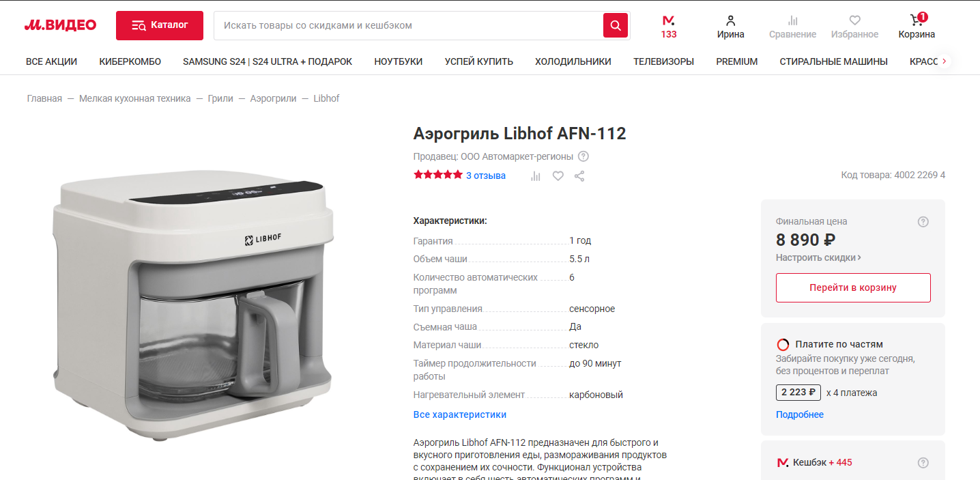This screenshot has width=980, height=480.
Task: Click Перейти в корзину button
Action: [x=853, y=287]
